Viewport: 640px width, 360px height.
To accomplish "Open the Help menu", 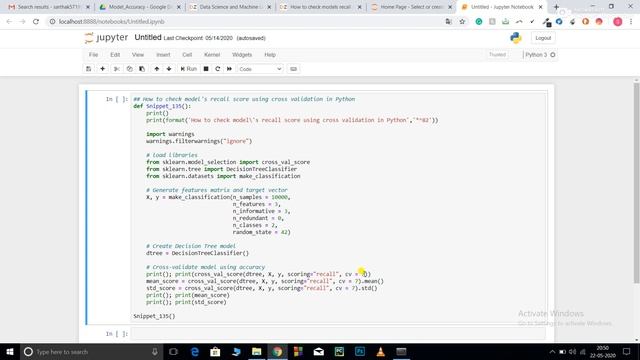I will [x=270, y=55].
